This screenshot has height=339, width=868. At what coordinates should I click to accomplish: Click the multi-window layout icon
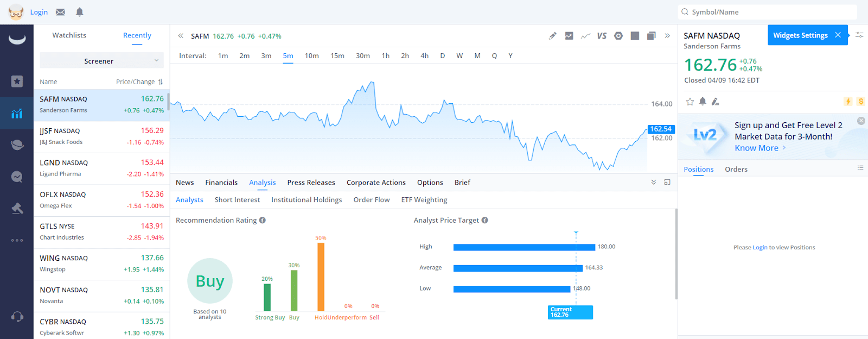pyautogui.click(x=652, y=36)
